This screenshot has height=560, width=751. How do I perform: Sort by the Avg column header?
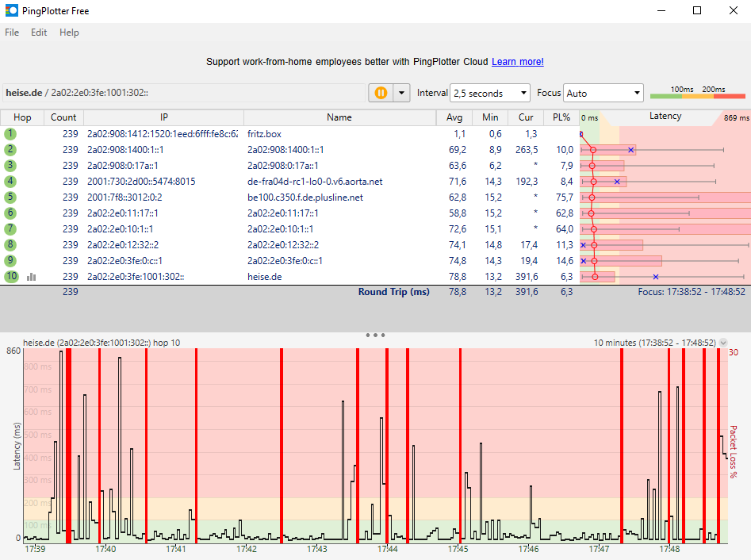coord(454,117)
